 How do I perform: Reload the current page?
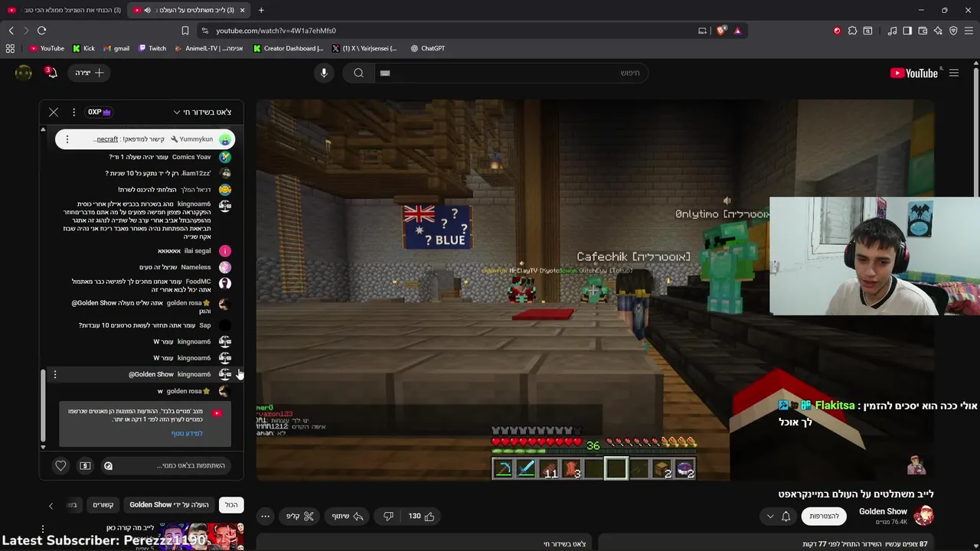(x=41, y=31)
